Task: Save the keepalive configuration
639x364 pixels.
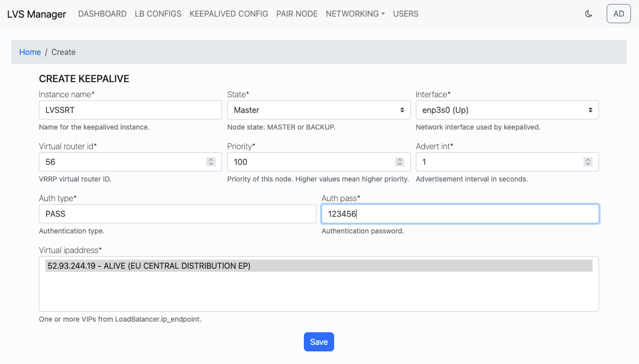Action: [319, 342]
